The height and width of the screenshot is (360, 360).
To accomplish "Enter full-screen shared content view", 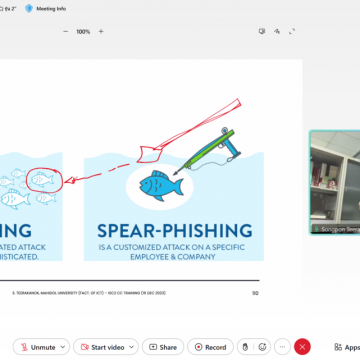I will (292, 31).
